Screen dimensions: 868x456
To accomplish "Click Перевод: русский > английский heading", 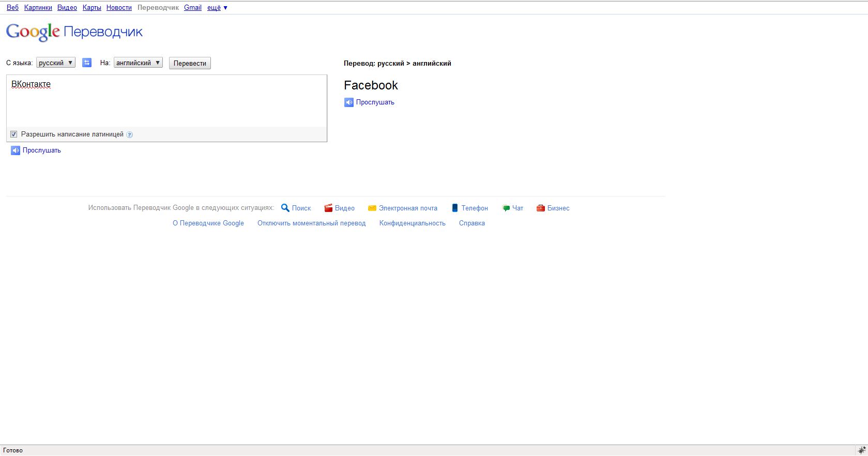I will click(398, 64).
